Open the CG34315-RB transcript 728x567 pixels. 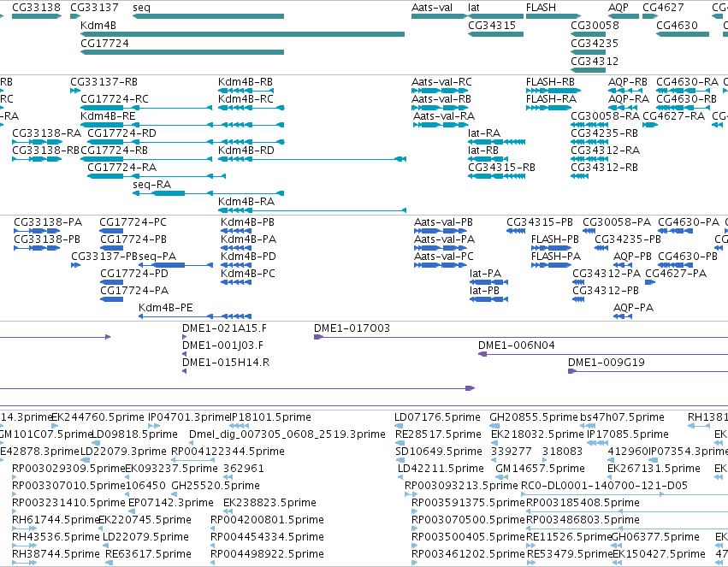coord(496,176)
